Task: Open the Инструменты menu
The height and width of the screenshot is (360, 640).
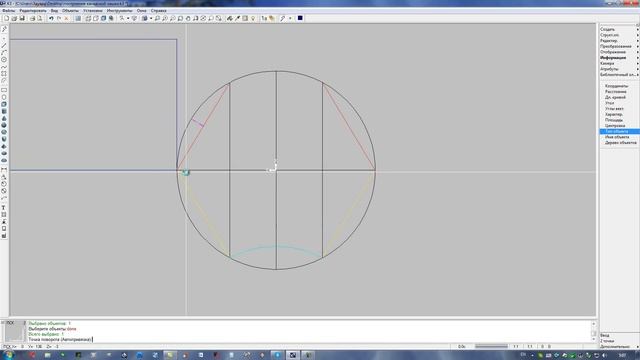Action: tap(119, 11)
